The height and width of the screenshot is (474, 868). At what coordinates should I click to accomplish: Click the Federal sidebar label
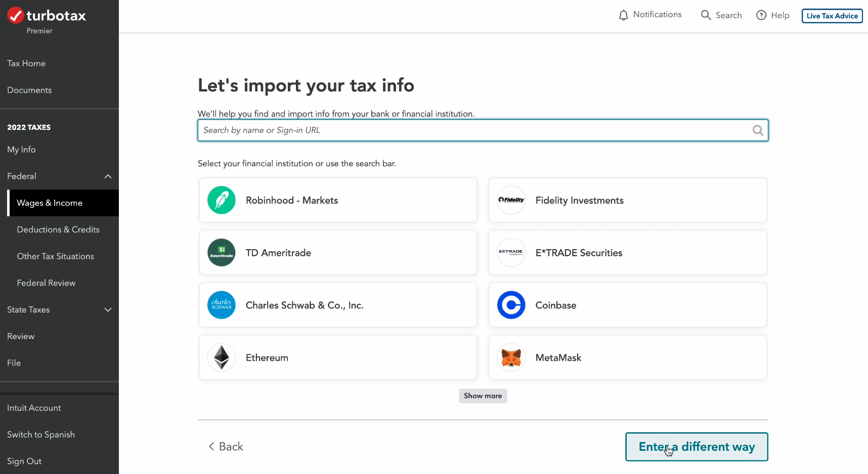click(x=22, y=176)
